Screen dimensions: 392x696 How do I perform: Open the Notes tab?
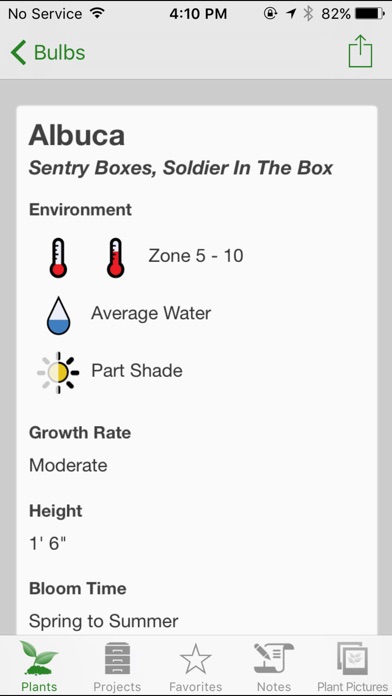click(x=274, y=667)
